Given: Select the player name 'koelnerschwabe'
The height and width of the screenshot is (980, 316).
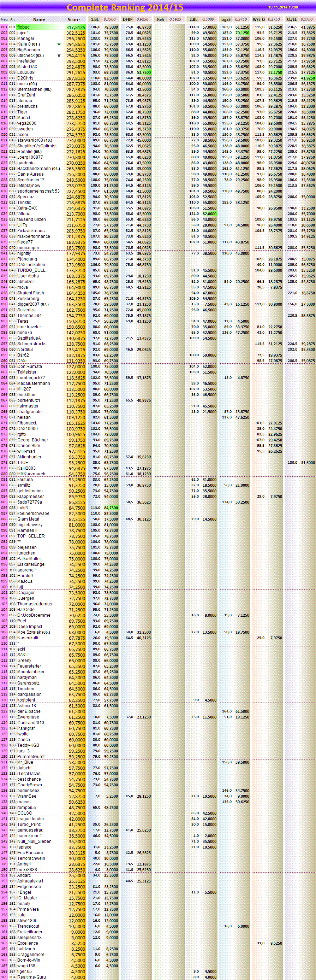Looking at the screenshot, I should point(34,514).
